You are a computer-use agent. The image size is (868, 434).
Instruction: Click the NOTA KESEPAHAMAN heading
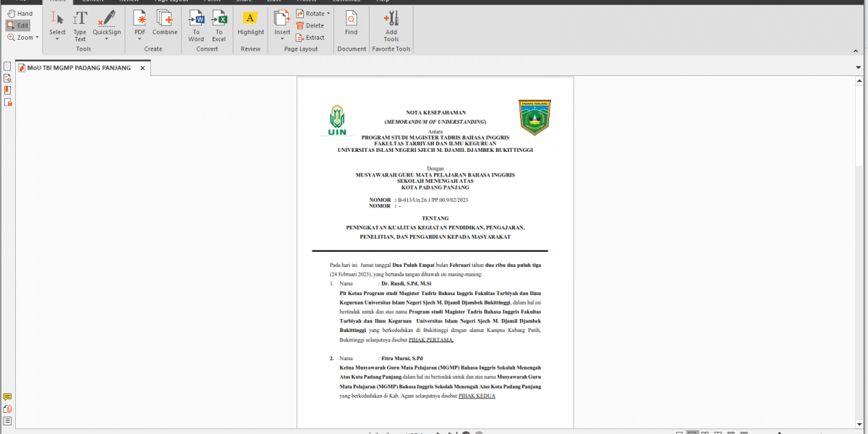(435, 114)
